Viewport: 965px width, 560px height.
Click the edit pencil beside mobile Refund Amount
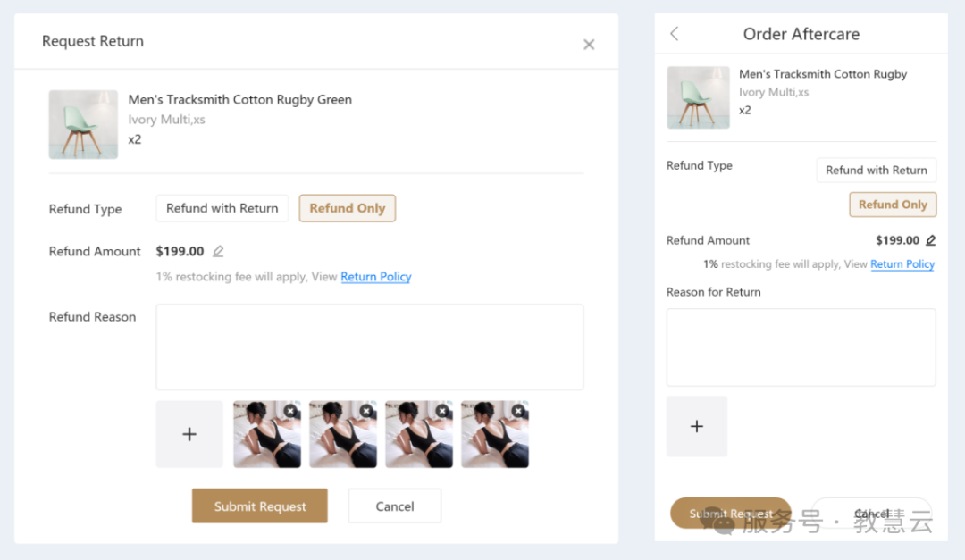(x=930, y=240)
